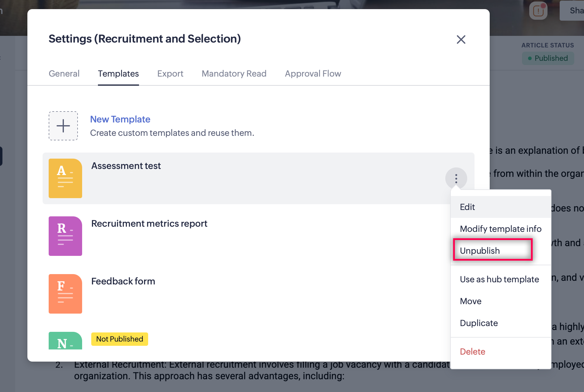Screen dimensions: 584x392
Task: Switch to the General tab
Action: (x=64, y=74)
